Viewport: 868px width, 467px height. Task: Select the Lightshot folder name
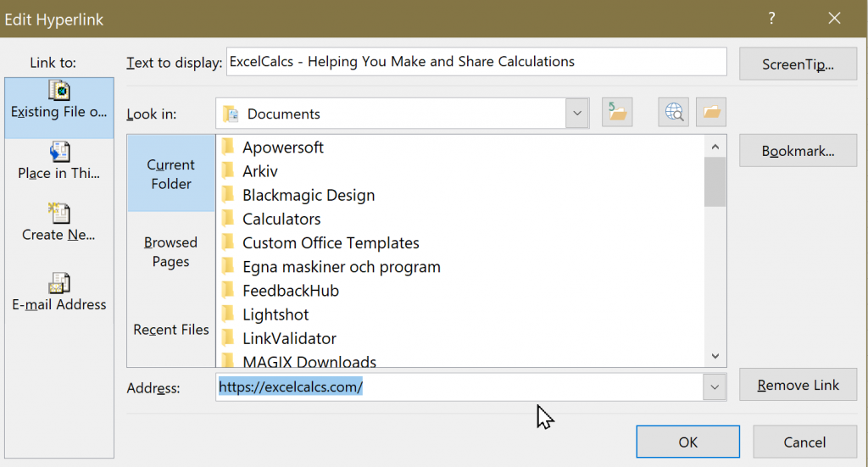(x=275, y=314)
